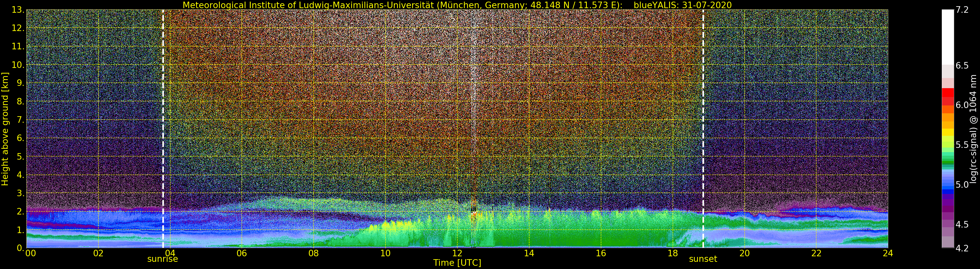Click the "13." height axis tick label
Image resolution: width=980 pixels, height=269 pixels.
tap(18, 9)
